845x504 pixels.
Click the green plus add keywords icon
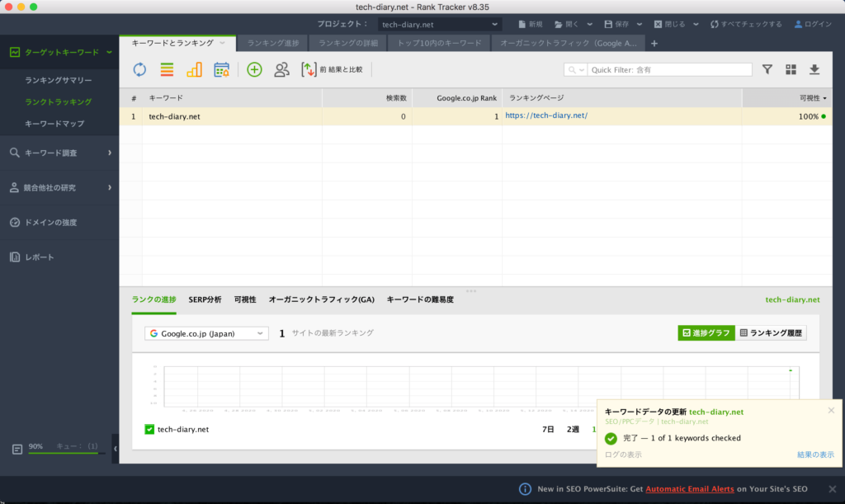coord(254,69)
